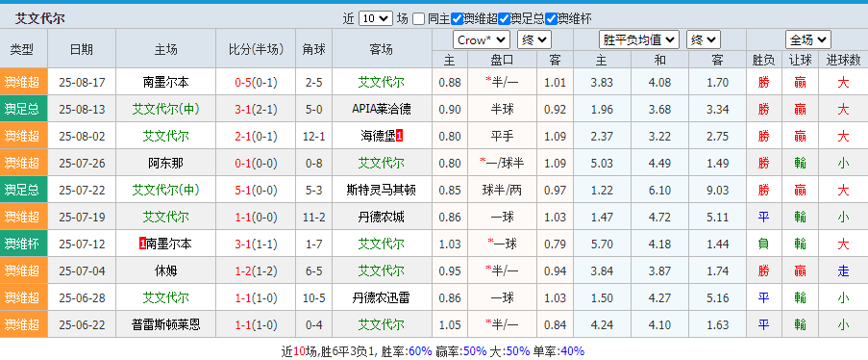
Task: Open the 全场 period dropdown
Action: pos(808,39)
